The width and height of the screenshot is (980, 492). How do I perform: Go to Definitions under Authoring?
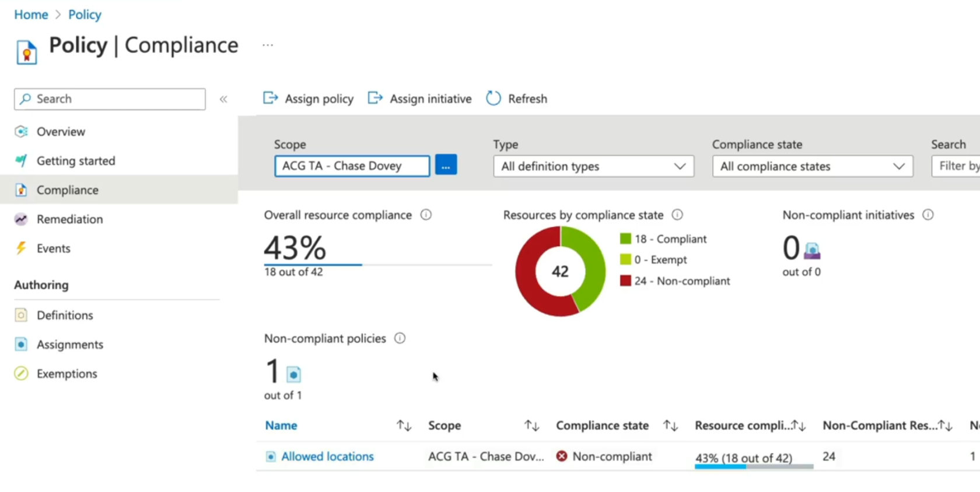click(x=65, y=315)
